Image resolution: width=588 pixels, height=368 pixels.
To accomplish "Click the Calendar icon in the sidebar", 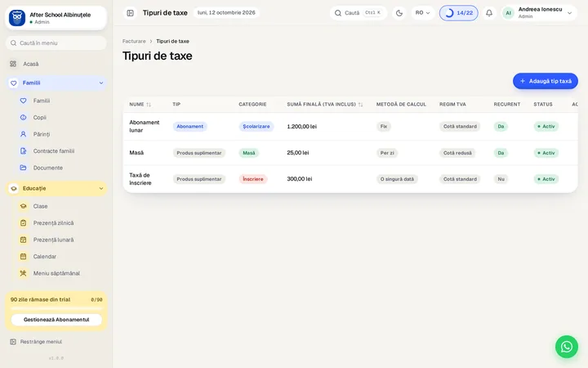I will pos(23,257).
